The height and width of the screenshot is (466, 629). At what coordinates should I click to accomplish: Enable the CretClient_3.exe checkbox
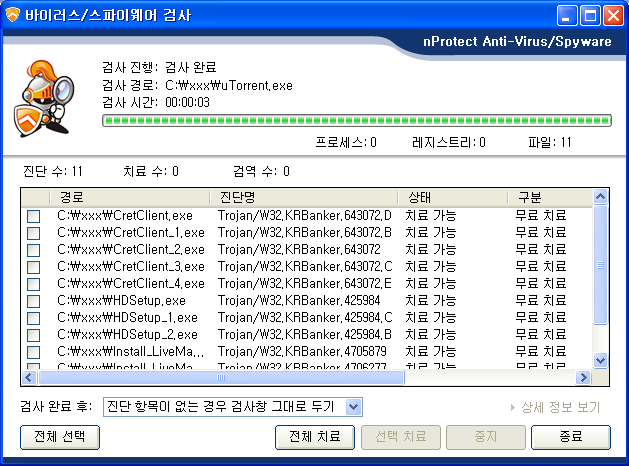pyautogui.click(x=34, y=267)
